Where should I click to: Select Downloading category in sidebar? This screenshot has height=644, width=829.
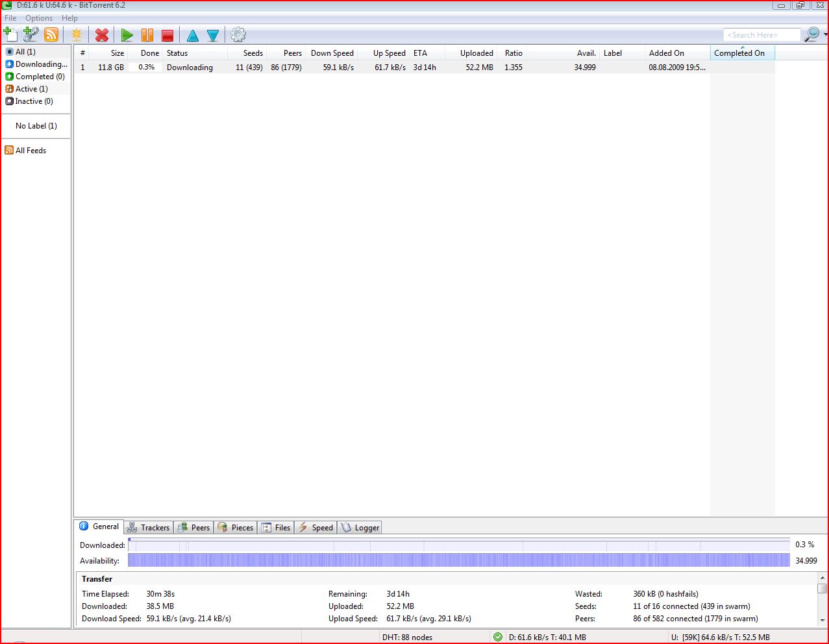[36, 64]
